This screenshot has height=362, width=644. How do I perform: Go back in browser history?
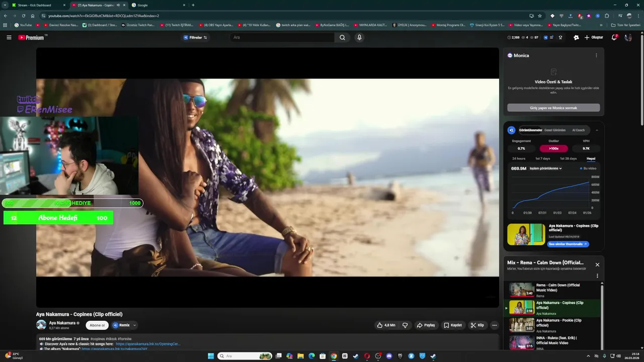click(x=6, y=16)
